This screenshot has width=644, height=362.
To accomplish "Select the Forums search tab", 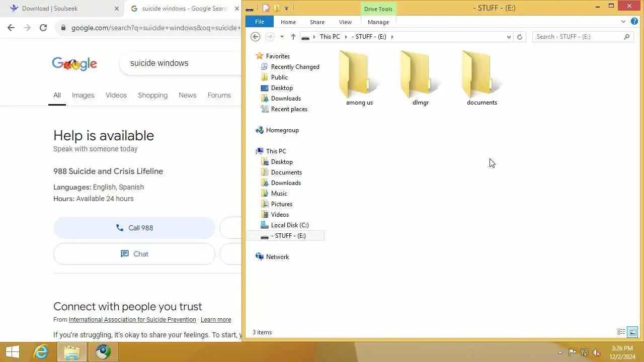I will pyautogui.click(x=219, y=95).
